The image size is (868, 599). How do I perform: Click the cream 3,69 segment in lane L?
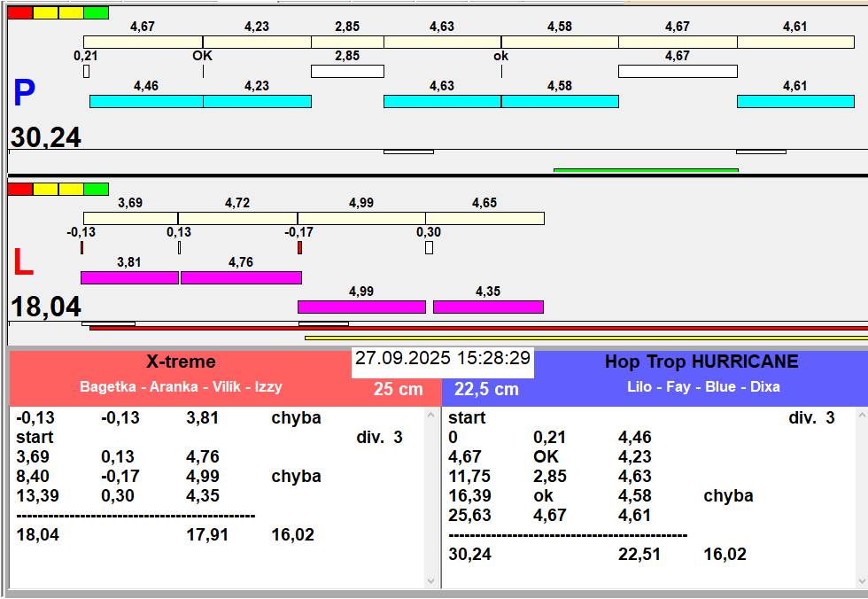(131, 218)
